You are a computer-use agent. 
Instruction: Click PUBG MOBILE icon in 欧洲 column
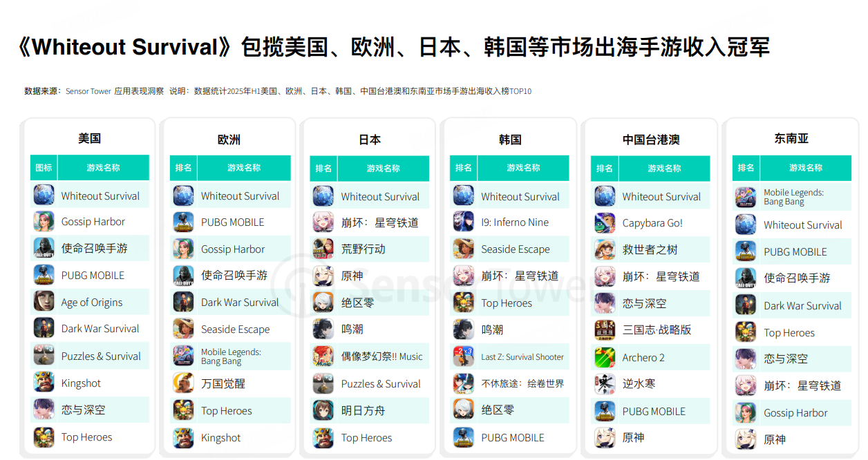coord(183,222)
